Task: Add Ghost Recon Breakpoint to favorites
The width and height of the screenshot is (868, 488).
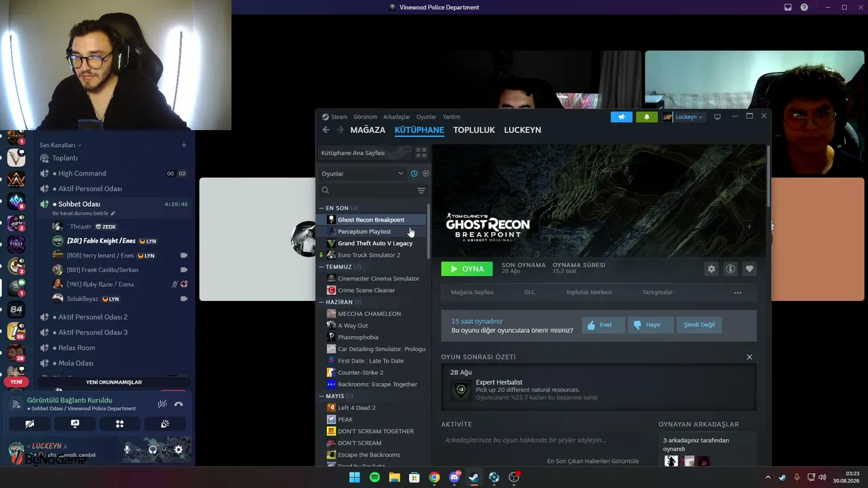Action: tap(749, 269)
